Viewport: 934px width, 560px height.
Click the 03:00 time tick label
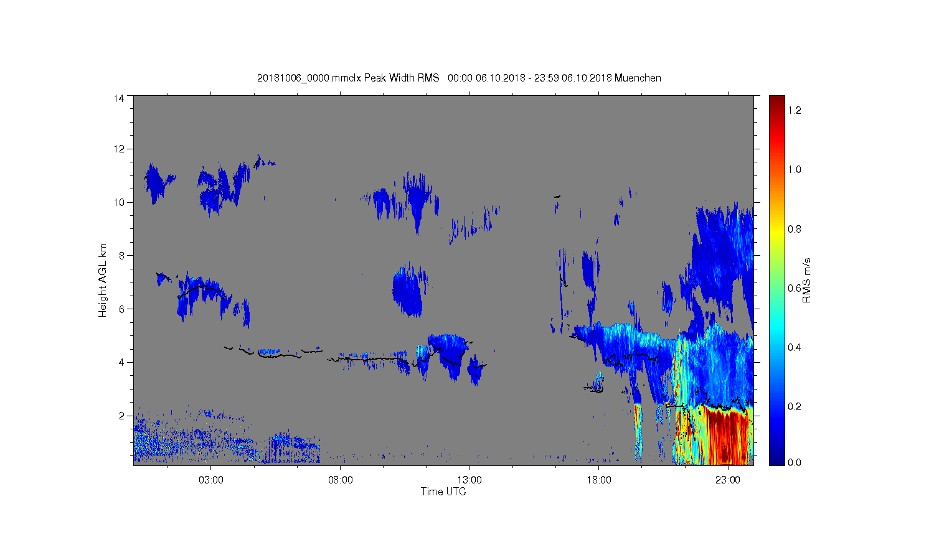[x=210, y=480]
